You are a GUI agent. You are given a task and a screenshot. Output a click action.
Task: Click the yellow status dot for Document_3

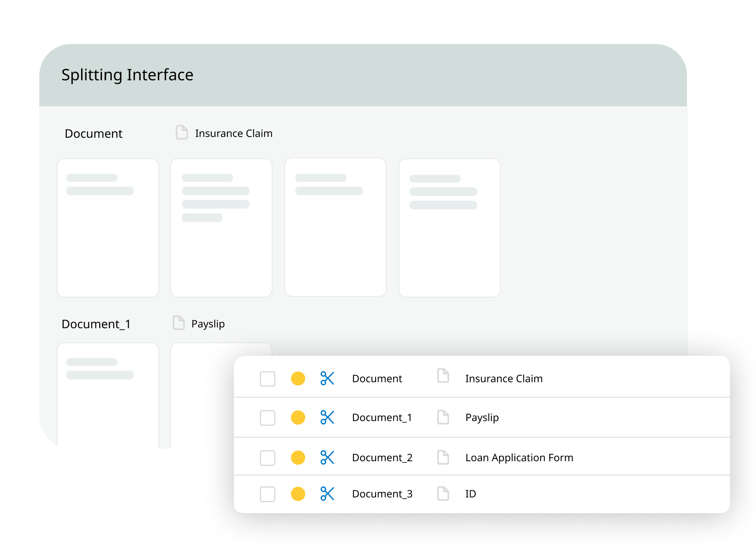pyautogui.click(x=298, y=494)
